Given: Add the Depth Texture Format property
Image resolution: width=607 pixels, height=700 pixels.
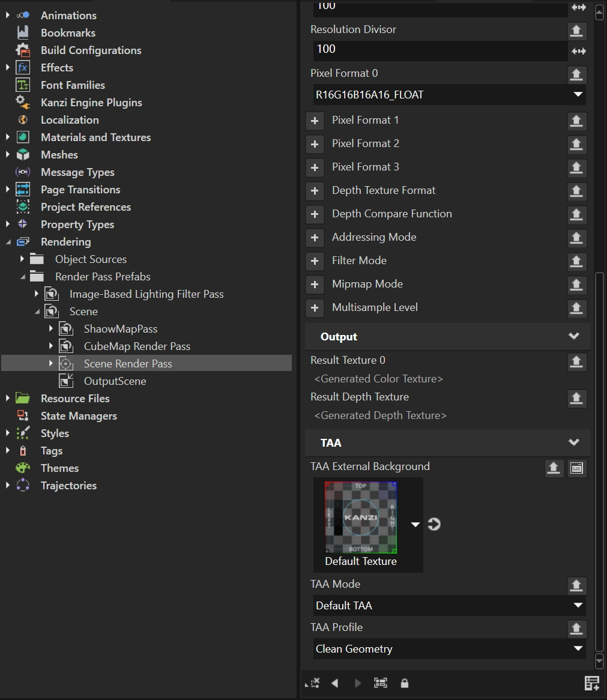Looking at the screenshot, I should (315, 191).
